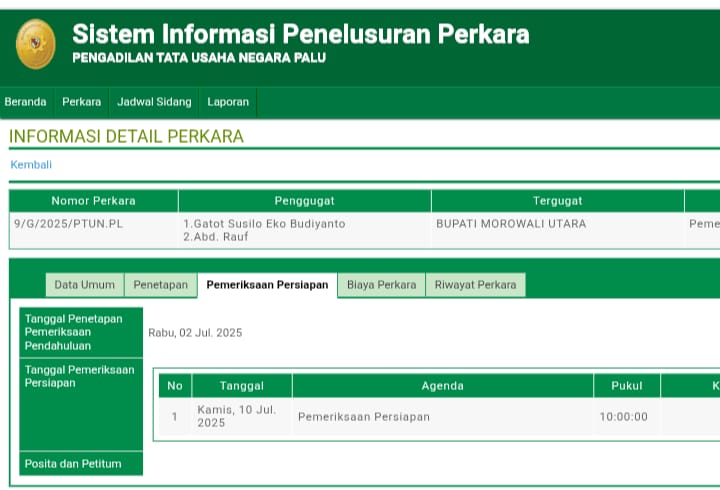The height and width of the screenshot is (490, 720).
Task: Click the court emblem logo
Action: click(36, 44)
